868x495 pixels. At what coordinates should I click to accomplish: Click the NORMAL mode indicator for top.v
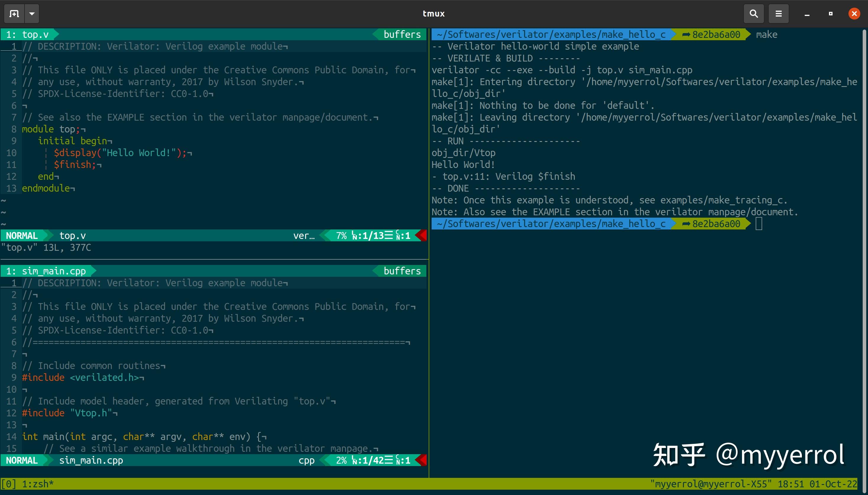pyautogui.click(x=22, y=236)
